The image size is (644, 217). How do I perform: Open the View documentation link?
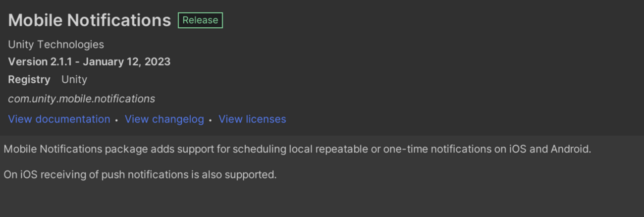[59, 119]
